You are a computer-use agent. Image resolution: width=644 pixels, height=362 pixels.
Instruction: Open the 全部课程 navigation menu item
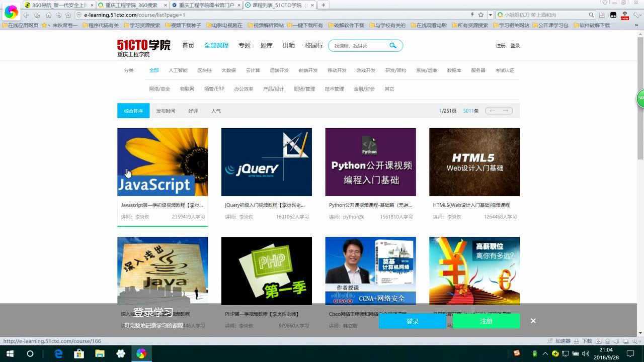[x=216, y=45]
